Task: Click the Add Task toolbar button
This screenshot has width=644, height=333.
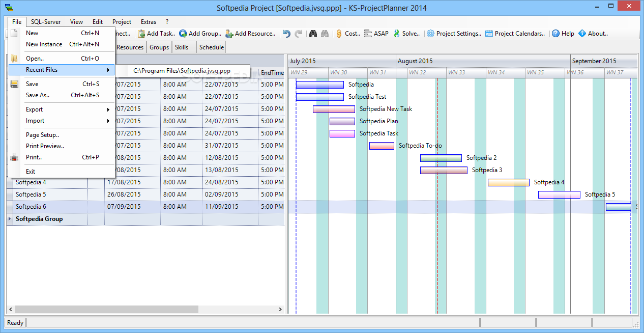Action: pos(157,34)
